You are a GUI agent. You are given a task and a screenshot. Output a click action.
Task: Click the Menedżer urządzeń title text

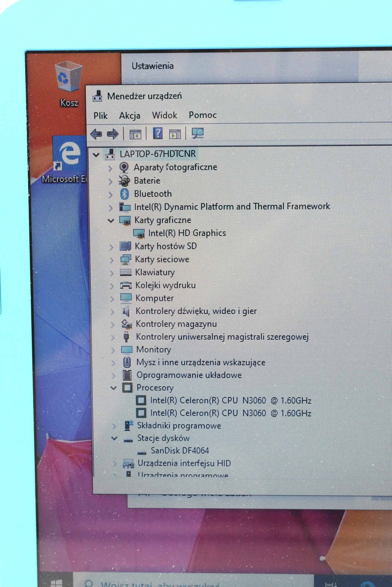144,96
